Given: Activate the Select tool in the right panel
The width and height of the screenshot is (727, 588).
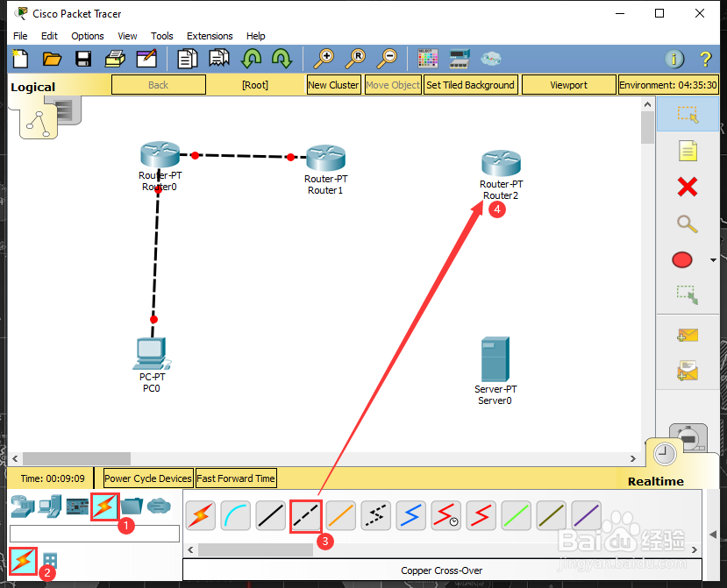Looking at the screenshot, I should point(688,114).
